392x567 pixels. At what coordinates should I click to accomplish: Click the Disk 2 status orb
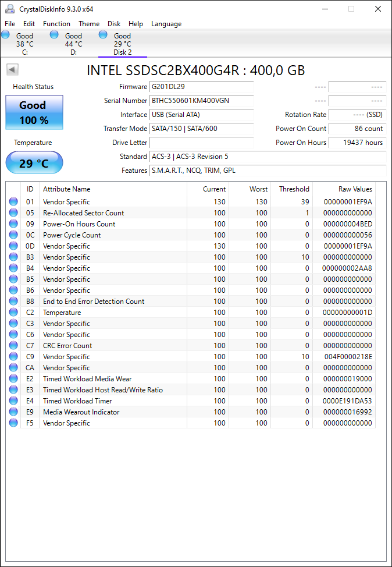point(103,35)
